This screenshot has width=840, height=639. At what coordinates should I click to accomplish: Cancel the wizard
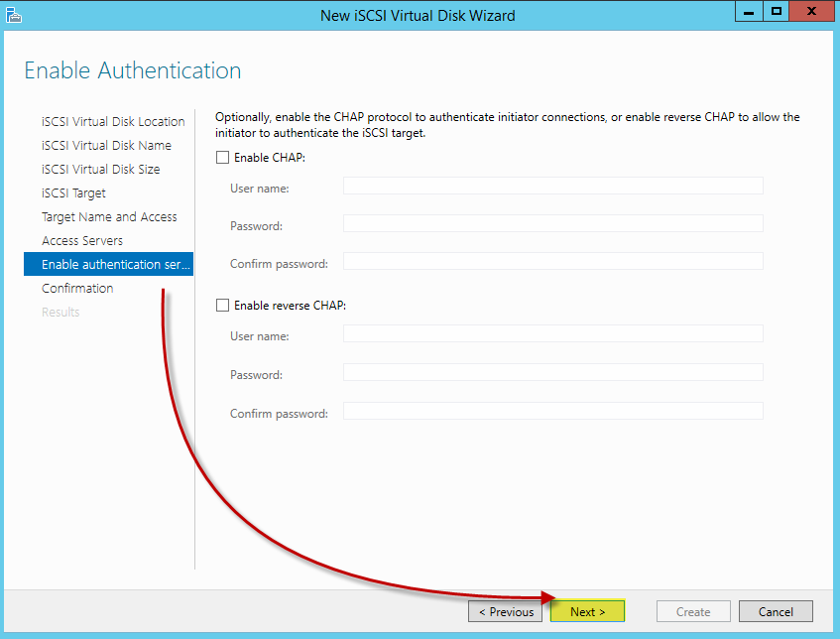click(776, 611)
